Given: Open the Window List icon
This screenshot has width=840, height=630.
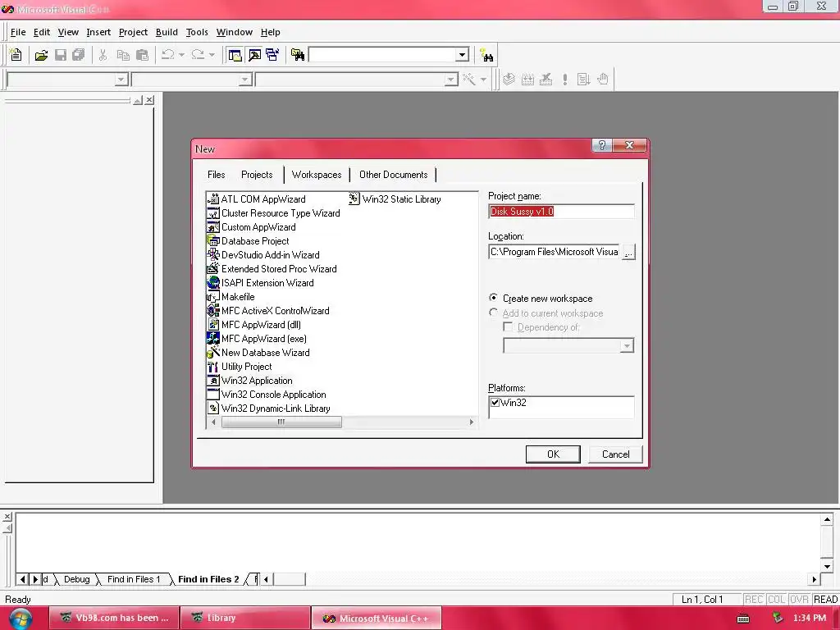Looking at the screenshot, I should (x=272, y=55).
